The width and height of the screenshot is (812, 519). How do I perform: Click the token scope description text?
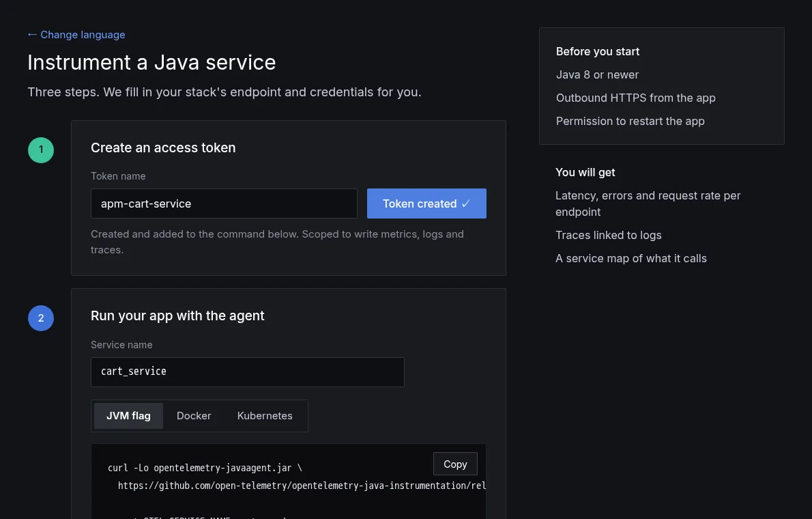pos(277,242)
